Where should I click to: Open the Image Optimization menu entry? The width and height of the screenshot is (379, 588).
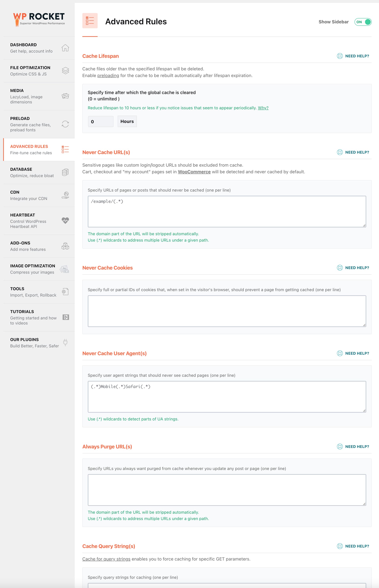coord(39,269)
